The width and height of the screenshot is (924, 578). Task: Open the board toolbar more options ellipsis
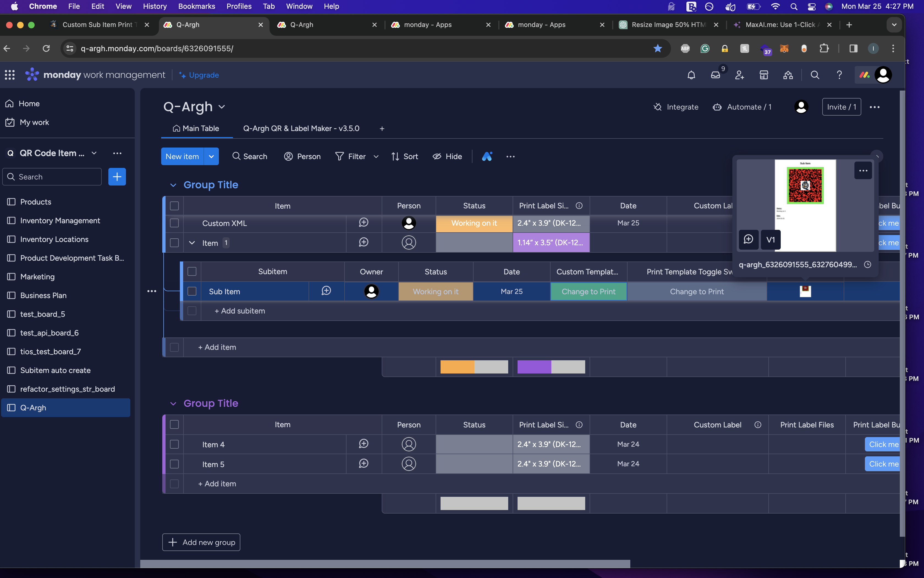pyautogui.click(x=510, y=156)
